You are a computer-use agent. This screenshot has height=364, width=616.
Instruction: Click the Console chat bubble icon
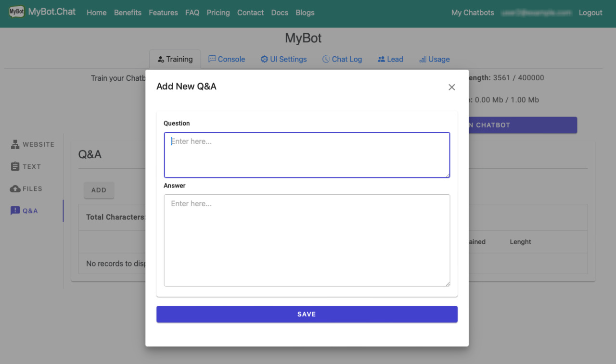pos(212,59)
